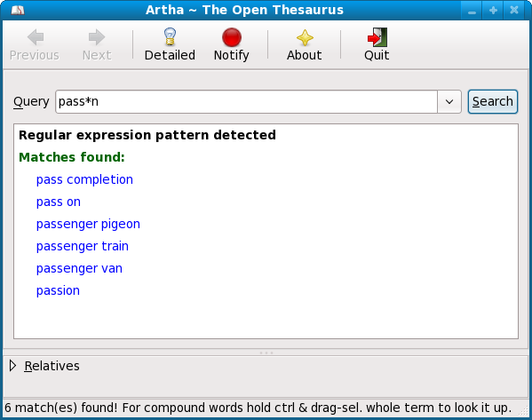Look up the 'pass on' match
This screenshot has height=420, width=532.
click(59, 202)
